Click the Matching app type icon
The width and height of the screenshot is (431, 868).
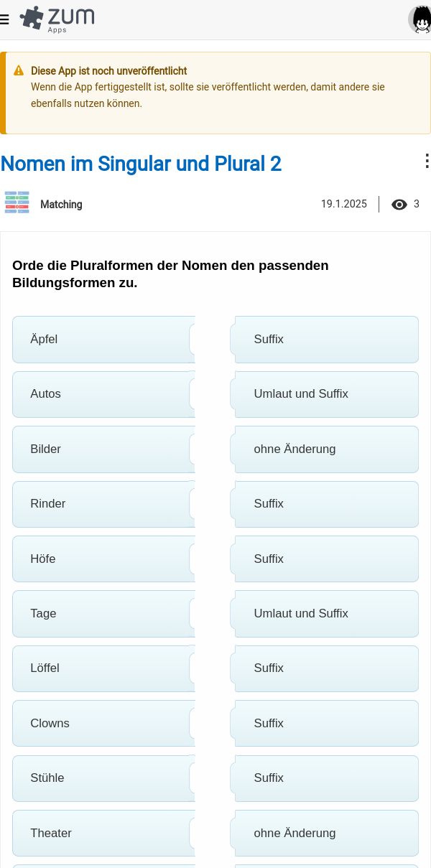pyautogui.click(x=17, y=202)
